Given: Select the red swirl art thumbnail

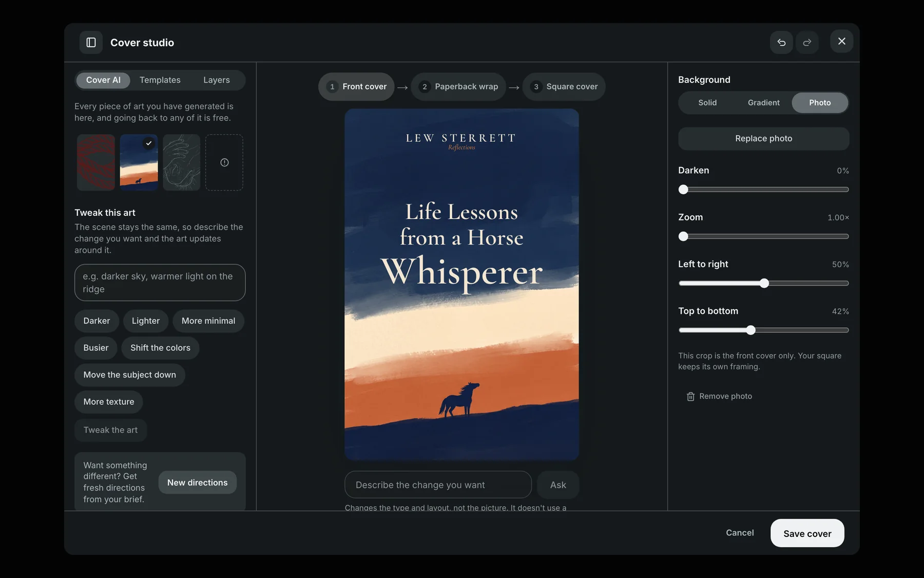Looking at the screenshot, I should 96,162.
